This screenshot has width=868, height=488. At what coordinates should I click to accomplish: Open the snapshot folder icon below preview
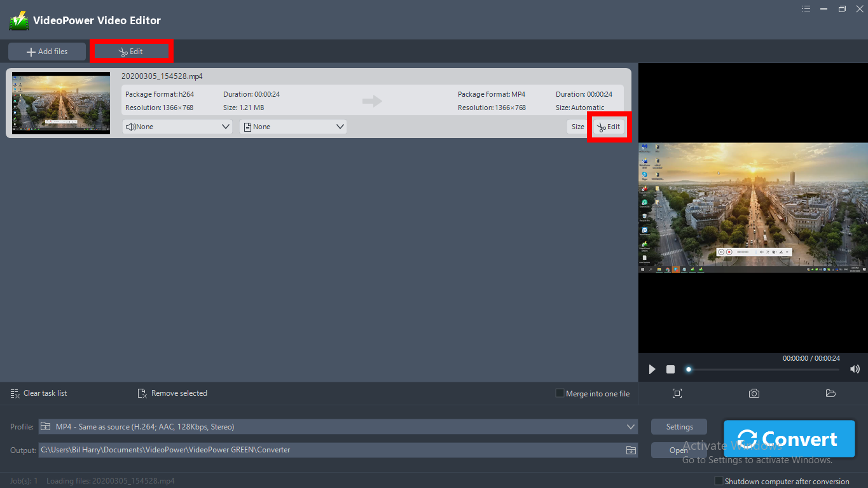tap(830, 393)
